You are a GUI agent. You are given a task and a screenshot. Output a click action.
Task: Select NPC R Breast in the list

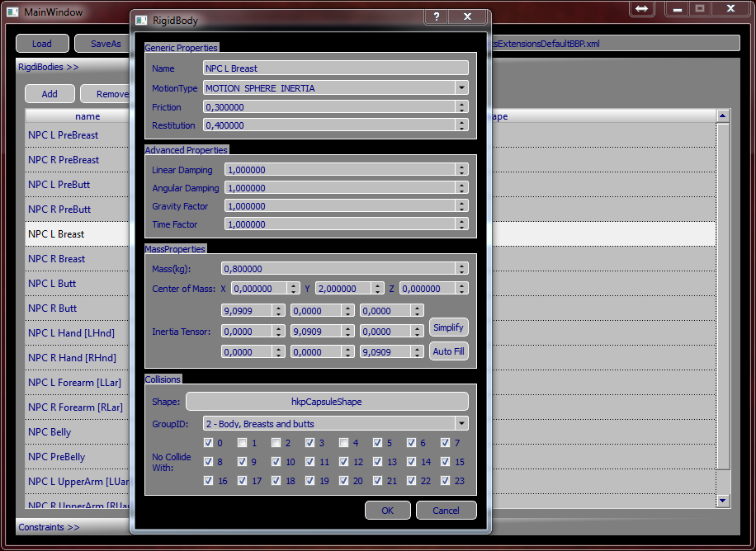[x=56, y=259]
